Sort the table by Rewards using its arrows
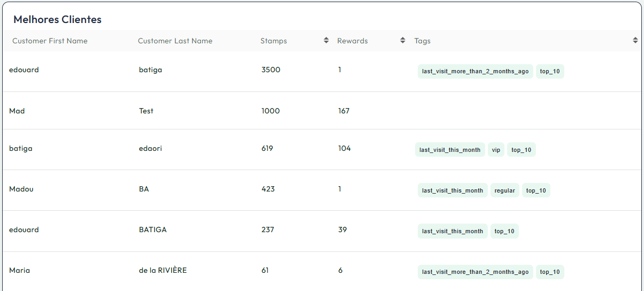Viewport: 644px width, 291px height. [403, 41]
